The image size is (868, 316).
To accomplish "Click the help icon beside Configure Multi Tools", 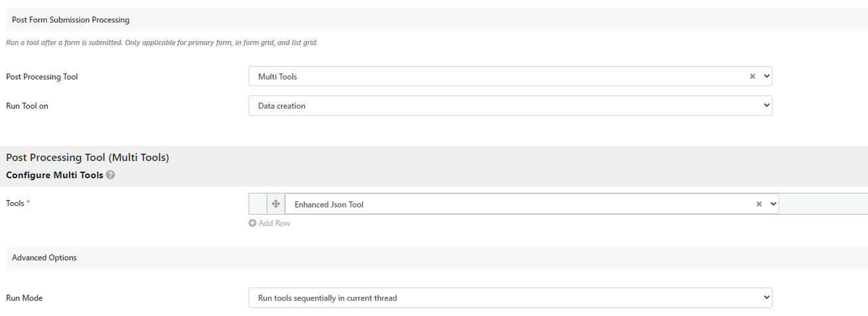I will coord(110,175).
